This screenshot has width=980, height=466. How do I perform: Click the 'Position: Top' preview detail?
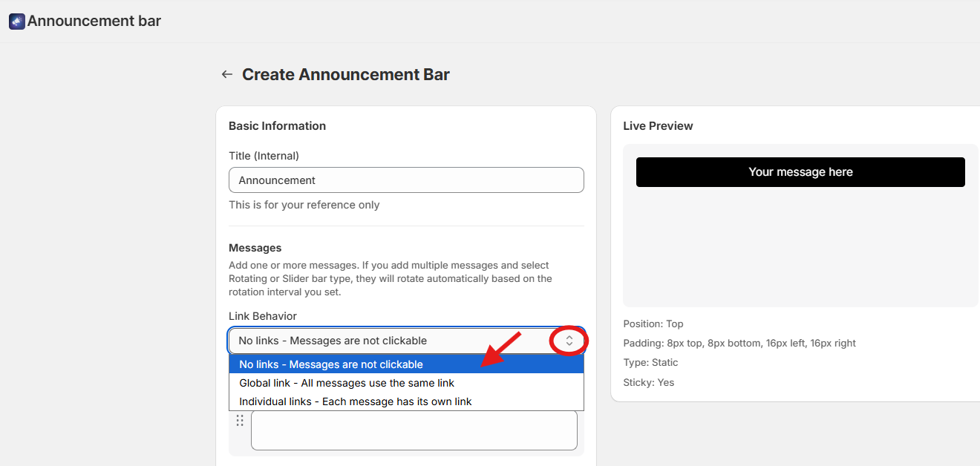point(653,324)
